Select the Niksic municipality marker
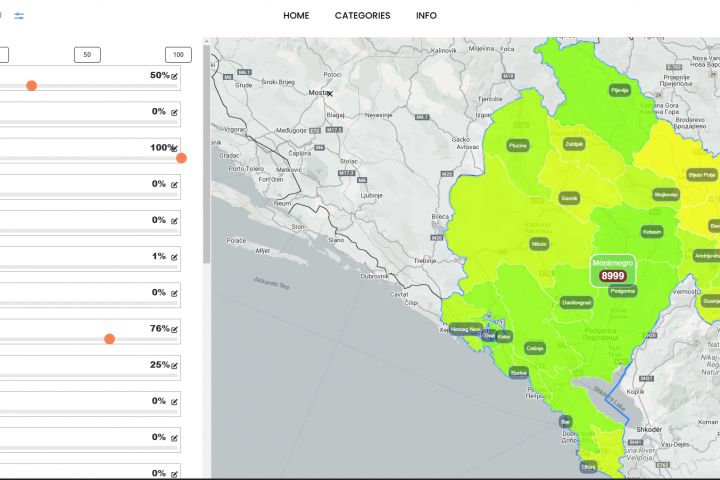Image resolution: width=720 pixels, height=480 pixels. click(x=539, y=244)
